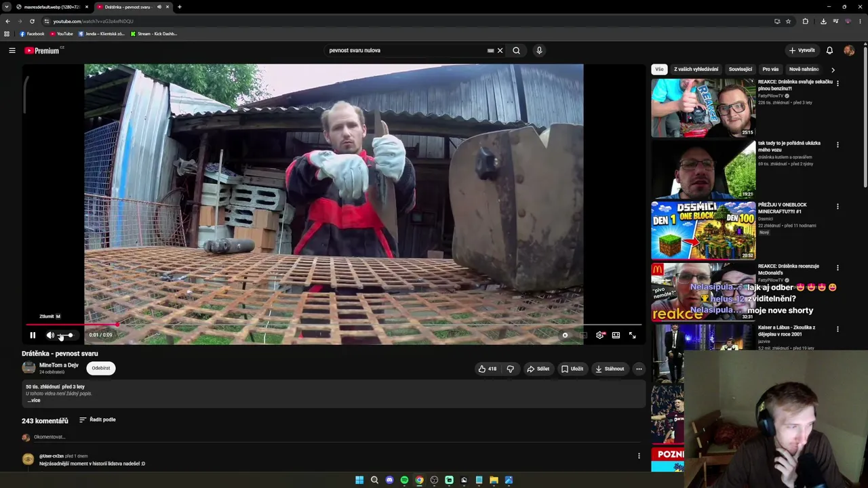Image resolution: width=868 pixels, height=488 pixels.
Task: Open OBS Studio from the taskbar
Action: point(434,480)
